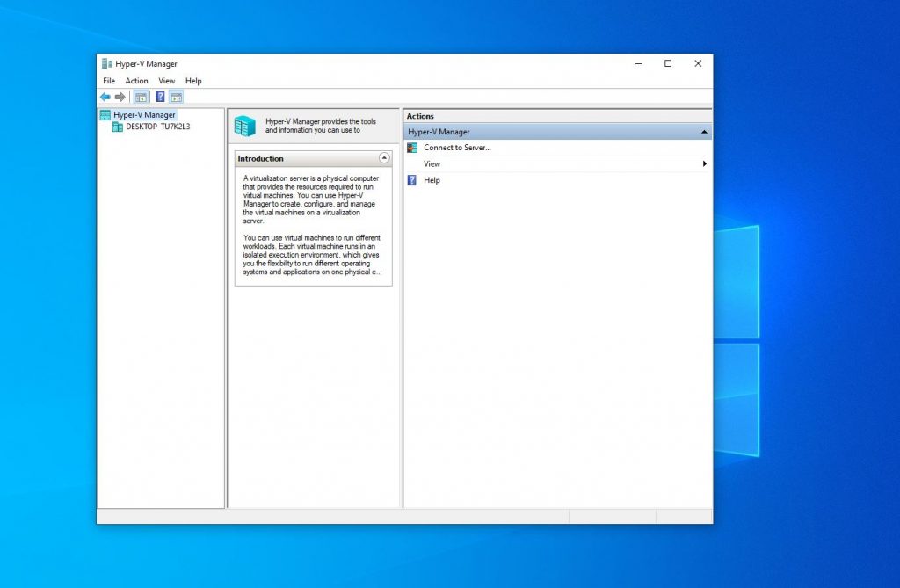Open Help from the toolbar question-mark icon
Screen dimensions: 900x588
pyautogui.click(x=161, y=97)
